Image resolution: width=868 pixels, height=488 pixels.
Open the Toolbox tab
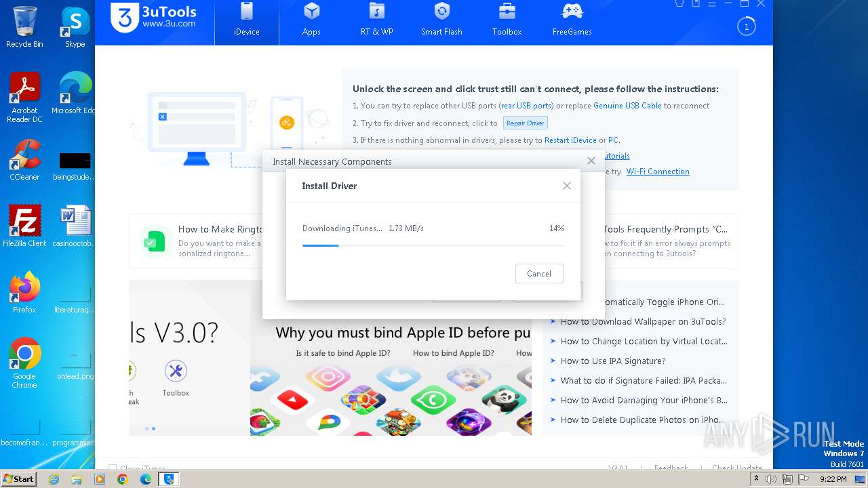point(507,20)
